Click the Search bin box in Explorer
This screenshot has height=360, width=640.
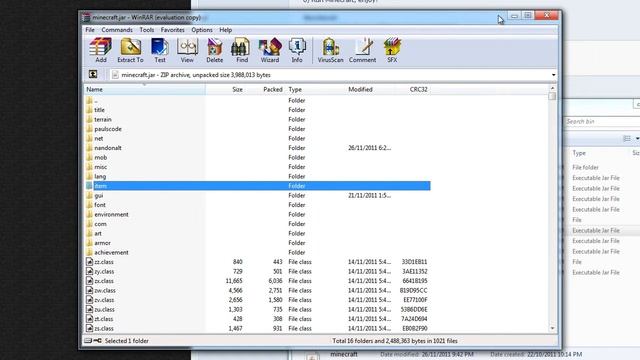[602, 121]
